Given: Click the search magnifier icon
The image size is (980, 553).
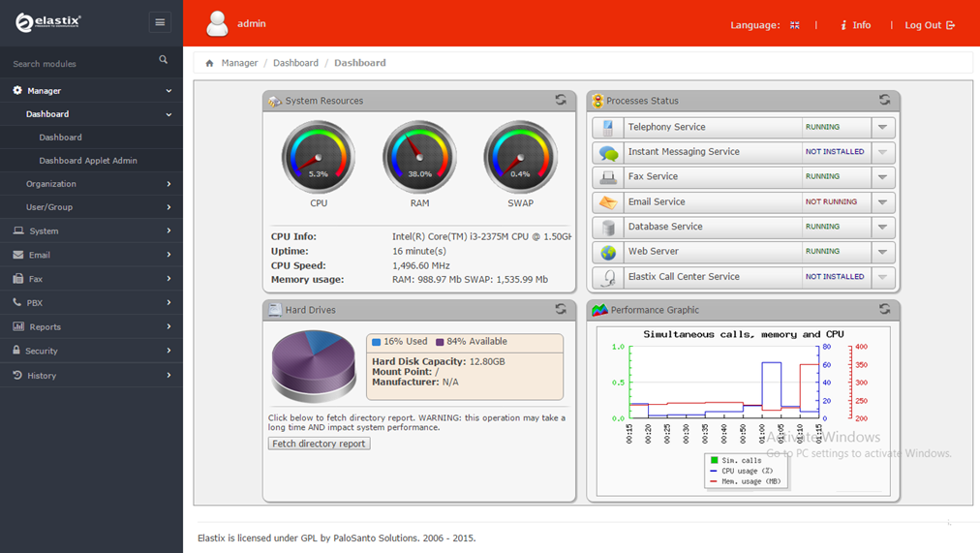Looking at the screenshot, I should (x=163, y=60).
